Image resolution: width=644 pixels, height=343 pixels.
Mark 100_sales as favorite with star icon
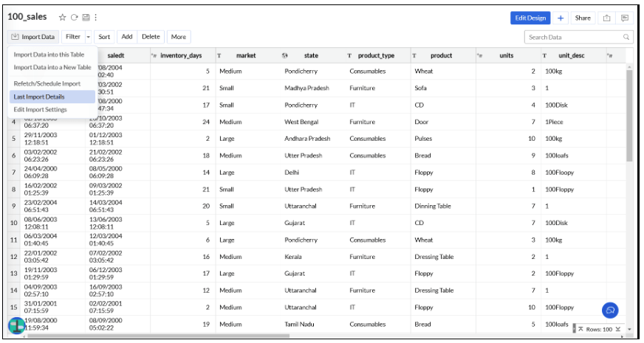63,17
